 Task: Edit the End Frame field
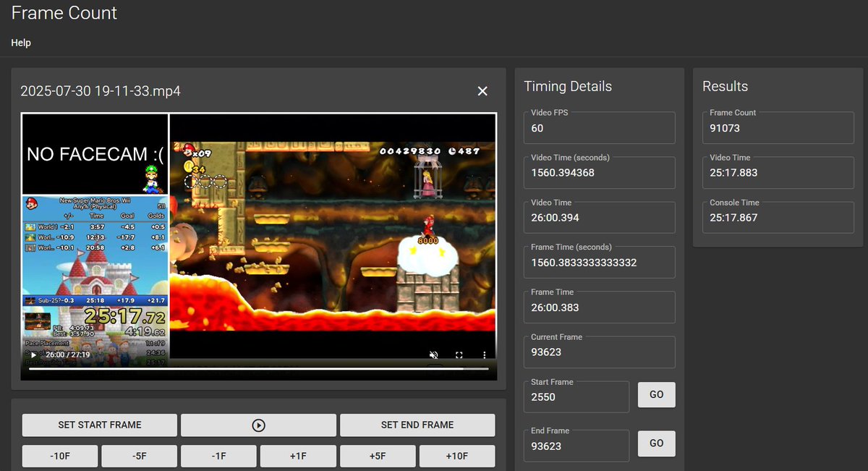coord(576,446)
